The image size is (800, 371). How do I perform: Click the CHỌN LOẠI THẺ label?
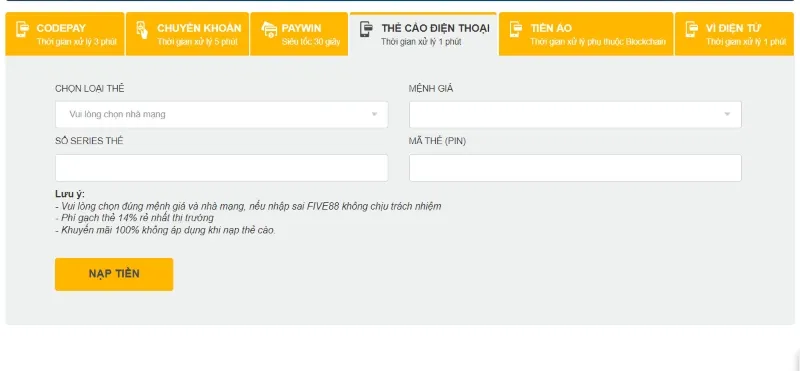pyautogui.click(x=90, y=88)
